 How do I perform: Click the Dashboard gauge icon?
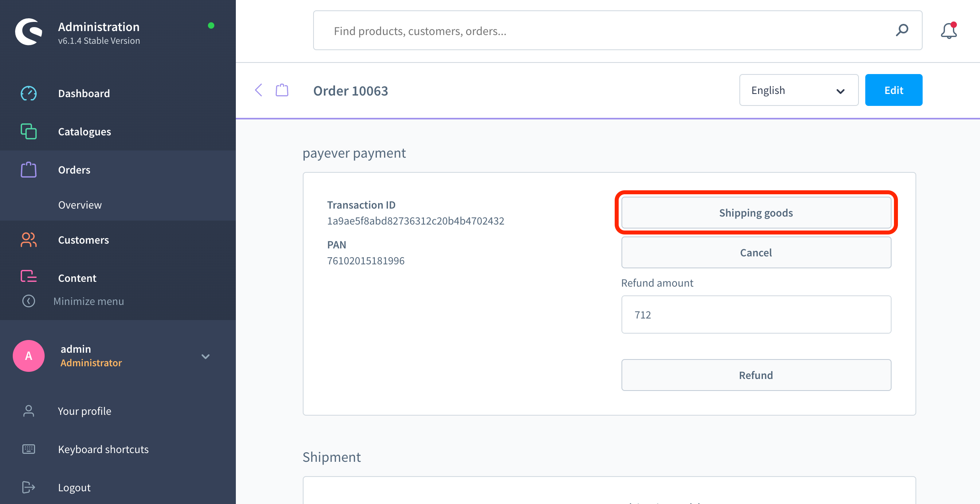29,93
